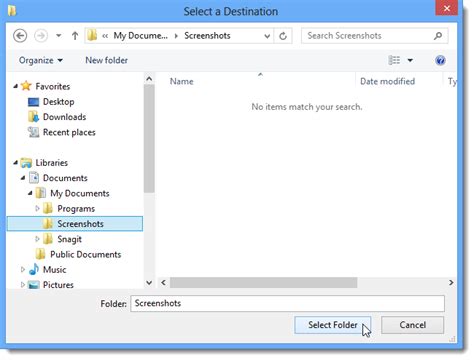The width and height of the screenshot is (474, 360).
Task: Click the address bar folder icon
Action: (92, 35)
